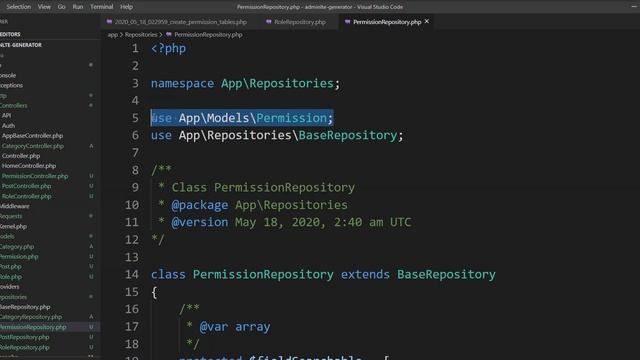Switch to the RoleRepository.php tab
This screenshot has height=360, width=640.
coord(300,22)
